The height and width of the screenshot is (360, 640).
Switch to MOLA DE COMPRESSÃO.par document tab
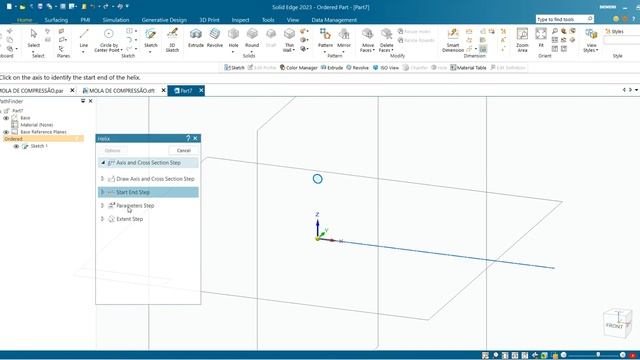click(x=32, y=91)
